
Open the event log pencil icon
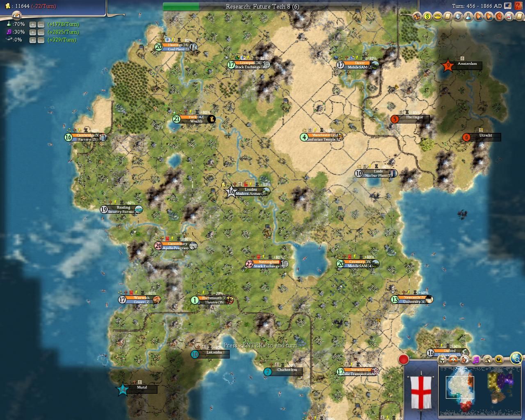(x=16, y=16)
